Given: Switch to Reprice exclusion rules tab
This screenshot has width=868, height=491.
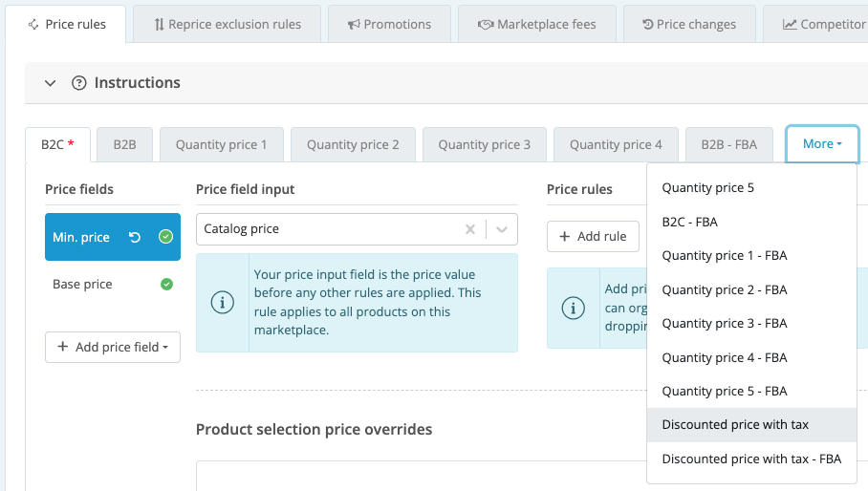Looking at the screenshot, I should pyautogui.click(x=227, y=24).
